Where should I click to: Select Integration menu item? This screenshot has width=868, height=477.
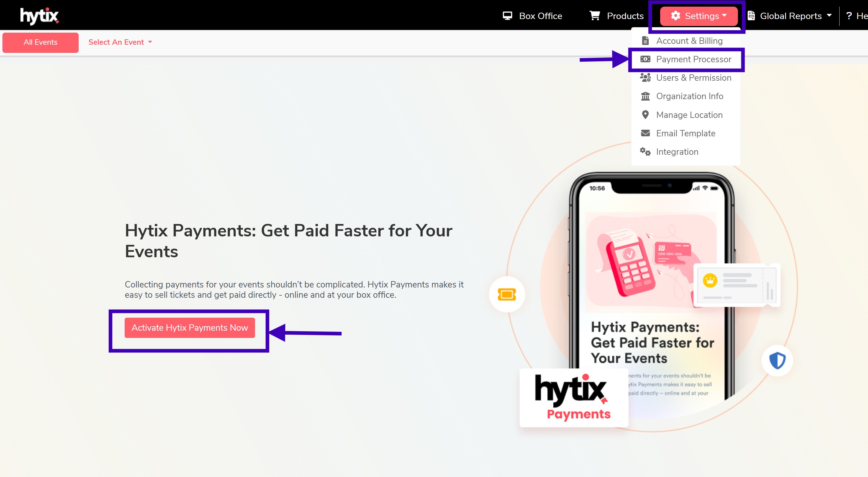[686, 152]
